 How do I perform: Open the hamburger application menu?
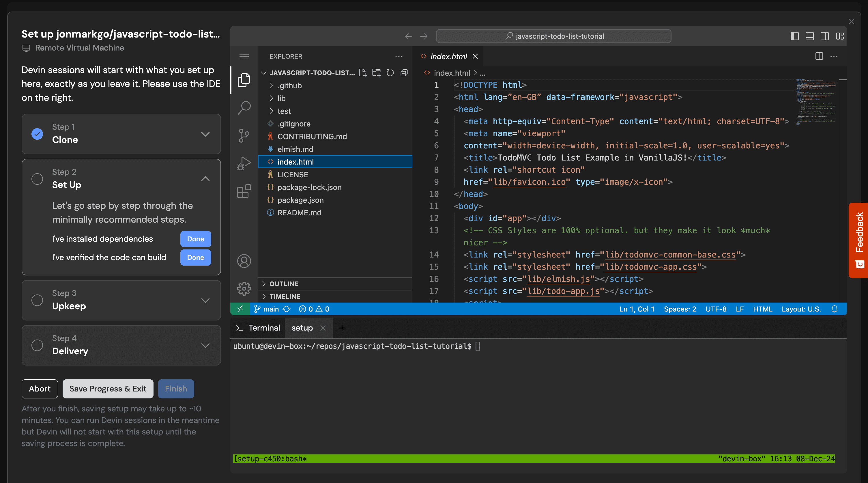(244, 57)
